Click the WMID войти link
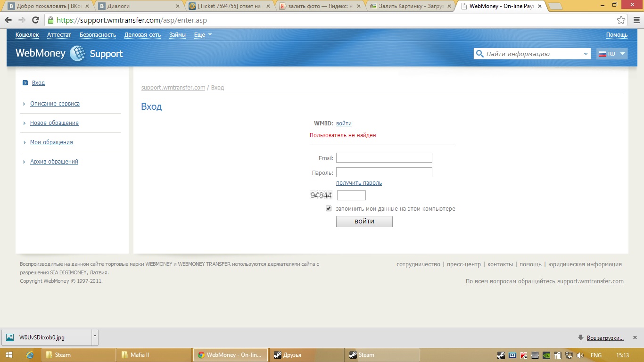Screen dimensions: 644x362 pyautogui.click(x=344, y=123)
